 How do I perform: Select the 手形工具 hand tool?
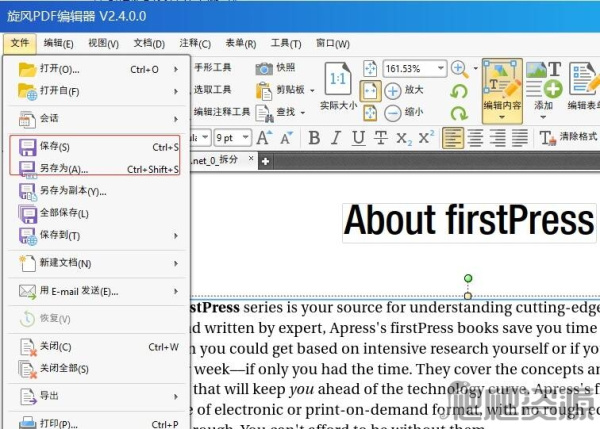pyautogui.click(x=212, y=68)
